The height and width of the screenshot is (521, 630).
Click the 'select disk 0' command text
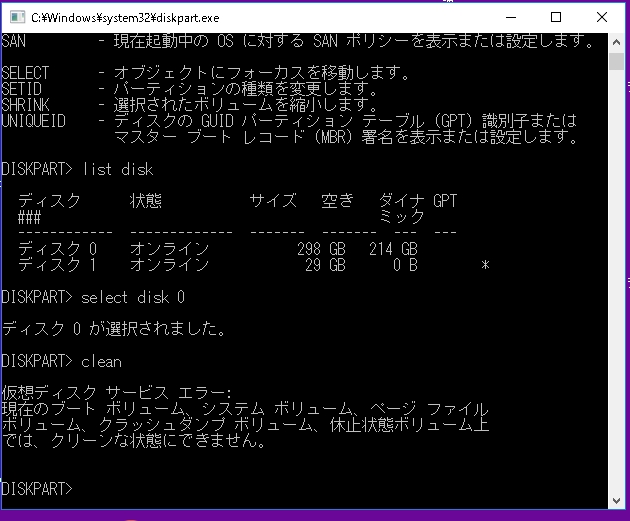pos(133,297)
